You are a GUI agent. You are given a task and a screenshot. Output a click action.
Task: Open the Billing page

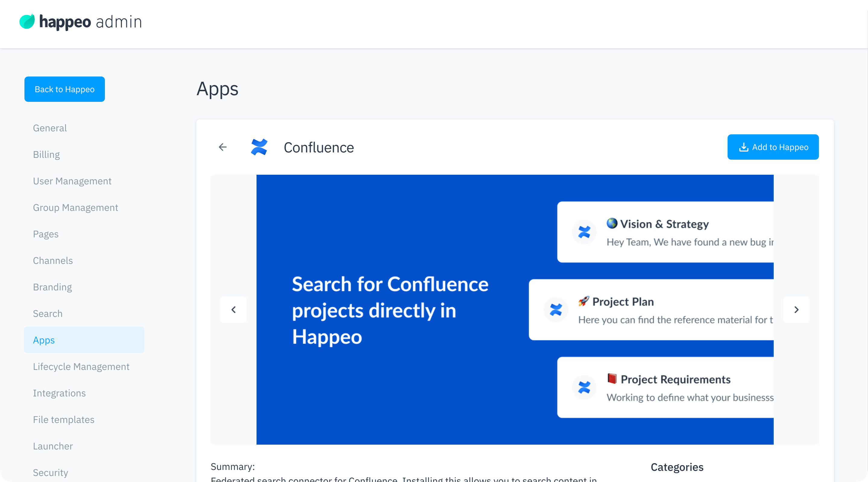tap(46, 154)
